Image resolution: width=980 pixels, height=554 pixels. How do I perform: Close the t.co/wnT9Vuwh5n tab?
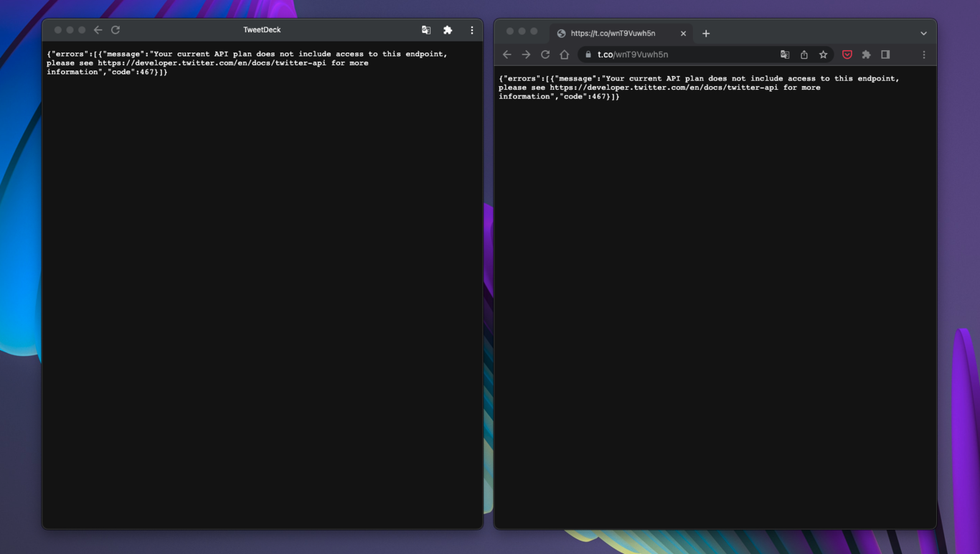pyautogui.click(x=683, y=33)
